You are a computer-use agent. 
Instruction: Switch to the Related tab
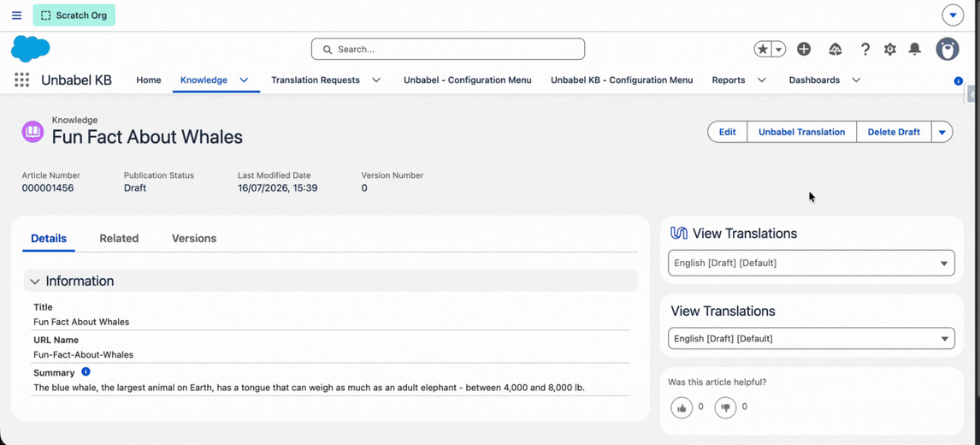[x=120, y=239]
